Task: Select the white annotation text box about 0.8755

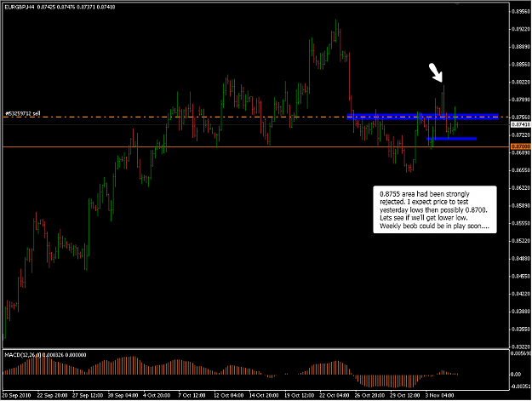Action: (x=435, y=209)
